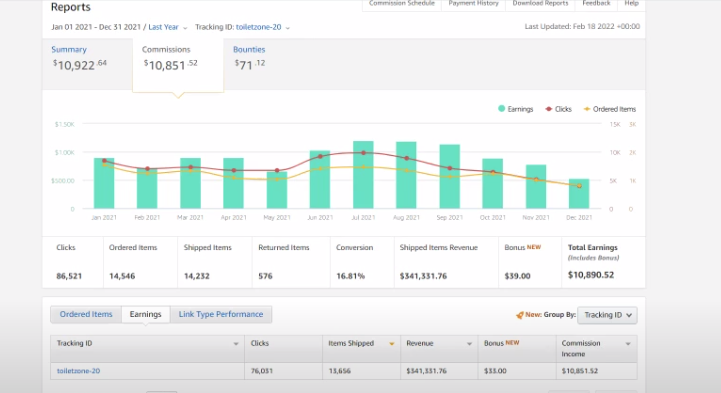Switch to the Link Type Performance tab
Viewport: 721px width, 393px height.
click(221, 314)
